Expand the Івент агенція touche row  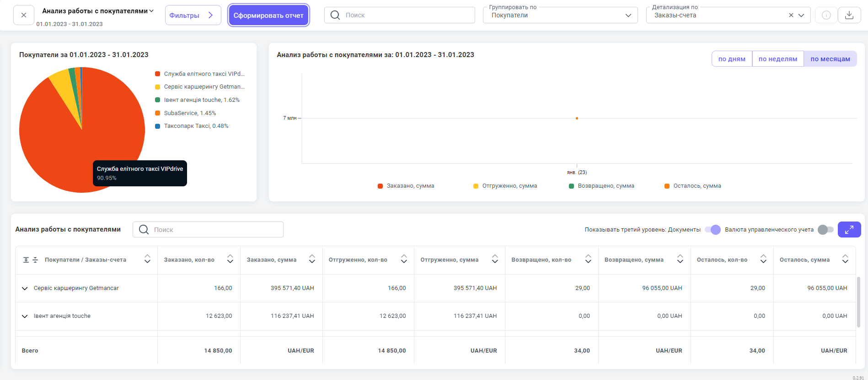[x=25, y=316]
